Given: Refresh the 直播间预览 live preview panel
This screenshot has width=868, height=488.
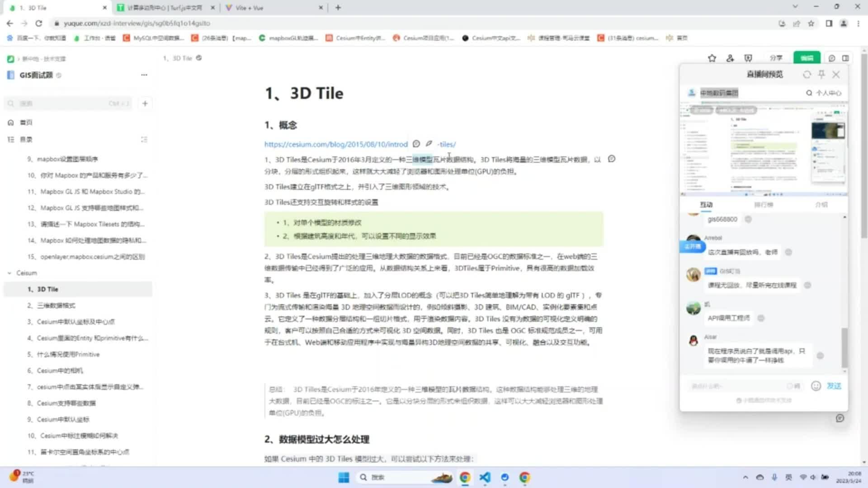Looking at the screenshot, I should (807, 75).
